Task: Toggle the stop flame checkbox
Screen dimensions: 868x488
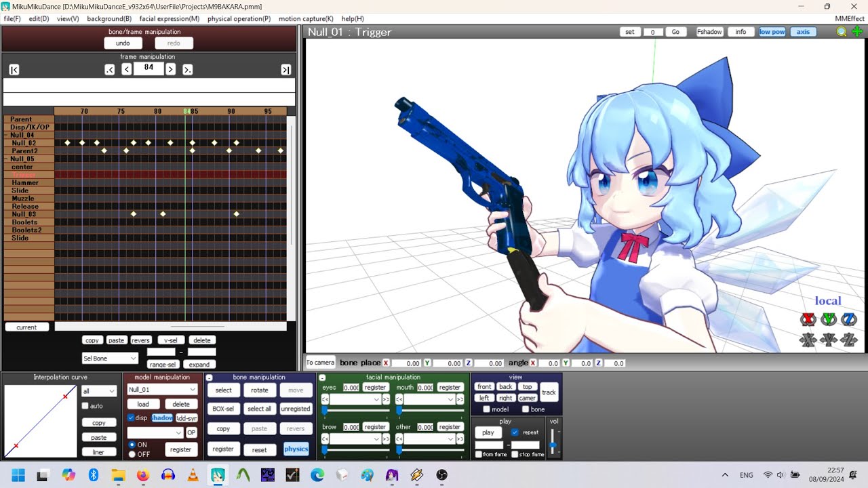Action: click(x=515, y=454)
